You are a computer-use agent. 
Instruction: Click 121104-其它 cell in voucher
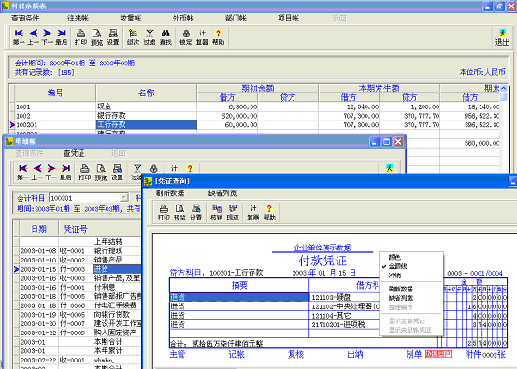pos(344,316)
